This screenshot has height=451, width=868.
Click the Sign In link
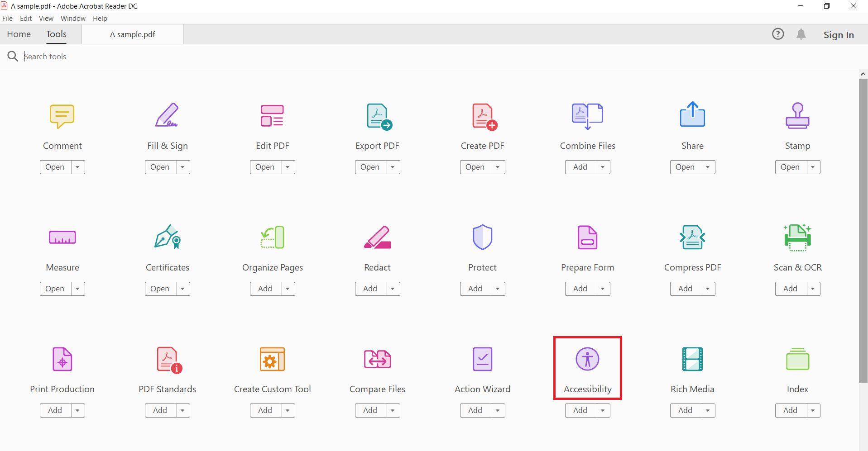pyautogui.click(x=839, y=35)
